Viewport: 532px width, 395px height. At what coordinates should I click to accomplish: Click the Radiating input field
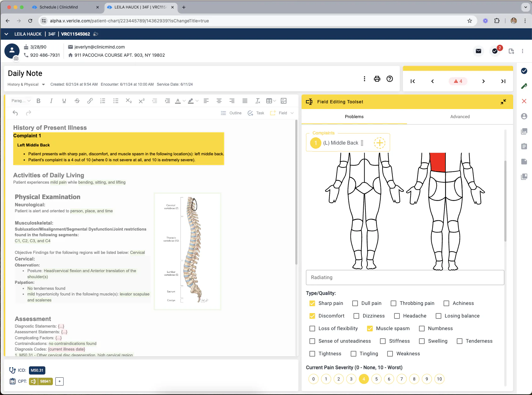(405, 278)
